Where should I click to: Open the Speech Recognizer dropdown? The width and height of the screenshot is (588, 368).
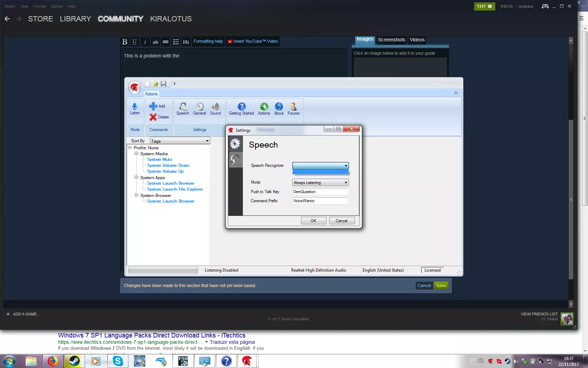[321, 165]
